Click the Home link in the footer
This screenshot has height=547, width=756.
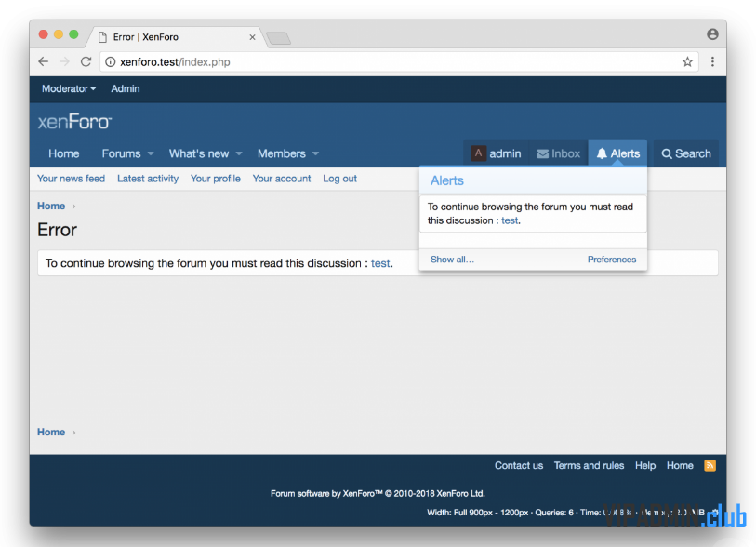tap(680, 465)
